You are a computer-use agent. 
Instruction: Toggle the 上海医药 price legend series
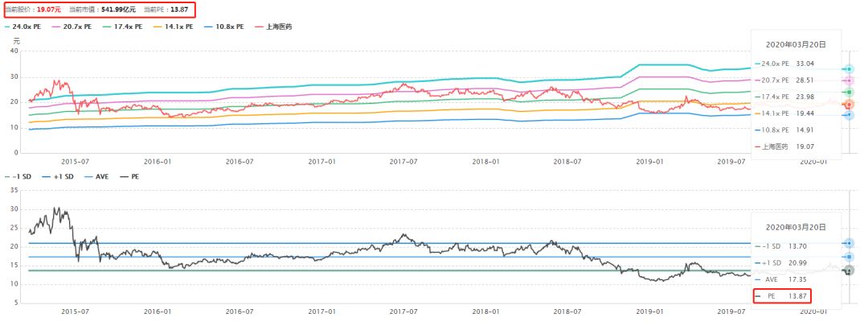275,26
